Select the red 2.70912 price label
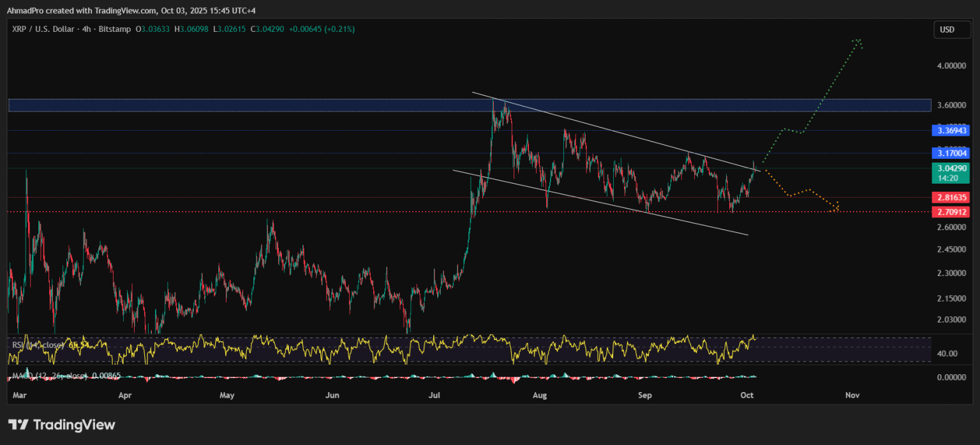The height and width of the screenshot is (445, 980). [950, 212]
